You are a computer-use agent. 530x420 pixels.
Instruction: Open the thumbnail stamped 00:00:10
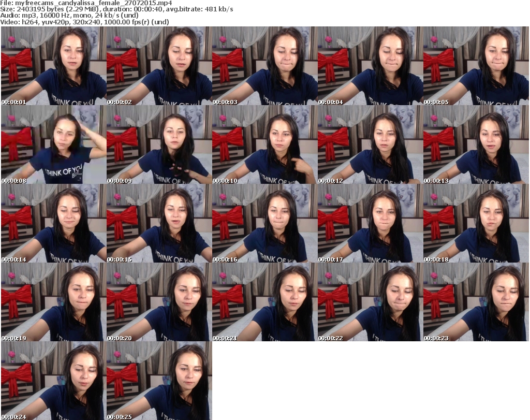pos(264,144)
